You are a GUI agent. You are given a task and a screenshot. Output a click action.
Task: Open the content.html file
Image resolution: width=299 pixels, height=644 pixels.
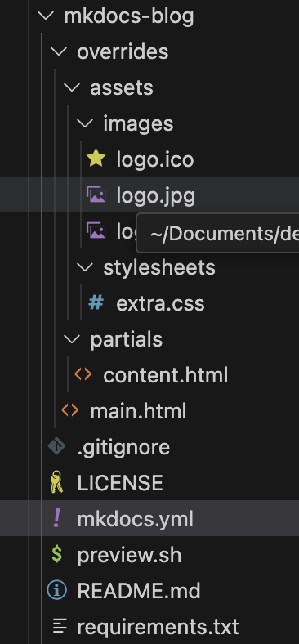click(x=166, y=375)
